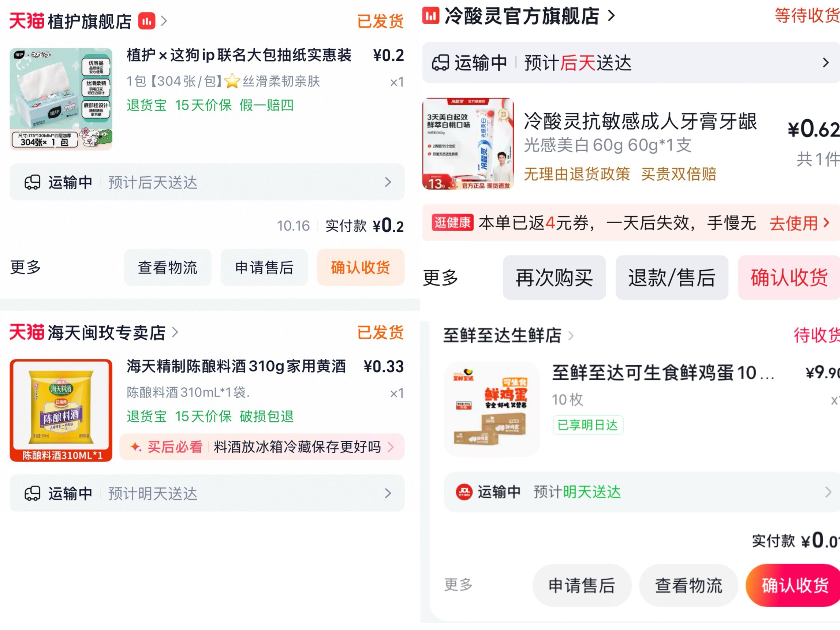This screenshot has width=840, height=630.
Task: Open 植护旗舰店 store via chevron
Action: click(x=164, y=21)
